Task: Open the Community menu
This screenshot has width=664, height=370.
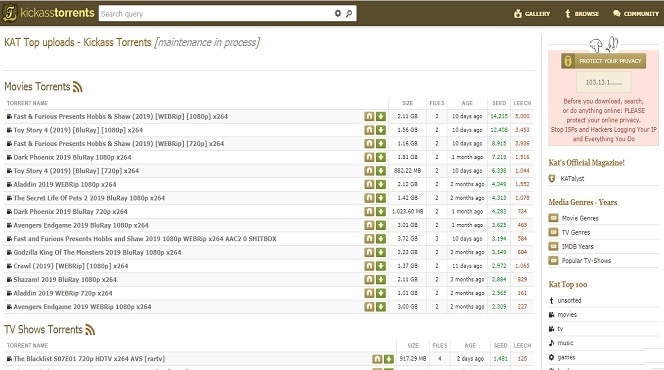Action: [636, 14]
